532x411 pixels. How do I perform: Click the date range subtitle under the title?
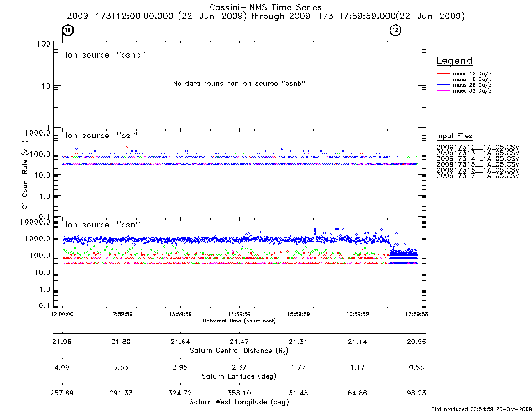coord(266,16)
